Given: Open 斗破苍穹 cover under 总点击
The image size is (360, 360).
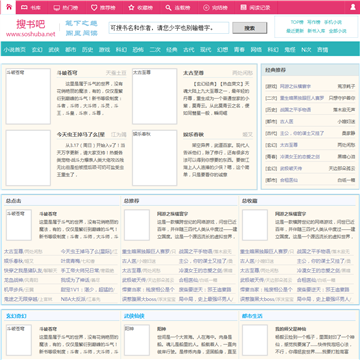Looking at the screenshot, I should tap(19, 225).
